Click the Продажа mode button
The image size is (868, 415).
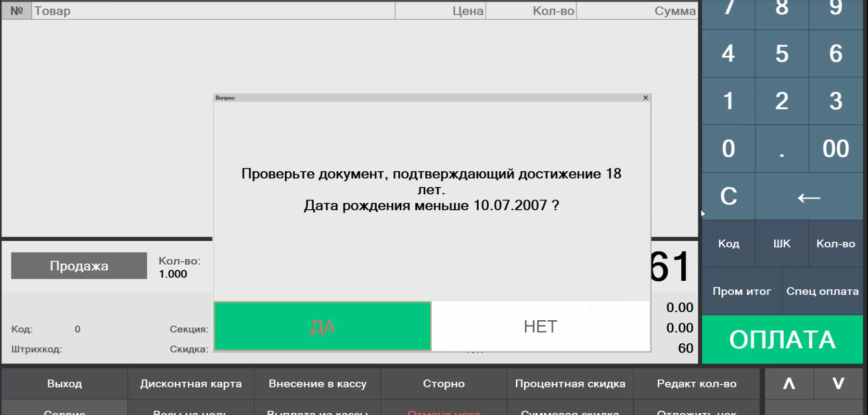click(79, 266)
